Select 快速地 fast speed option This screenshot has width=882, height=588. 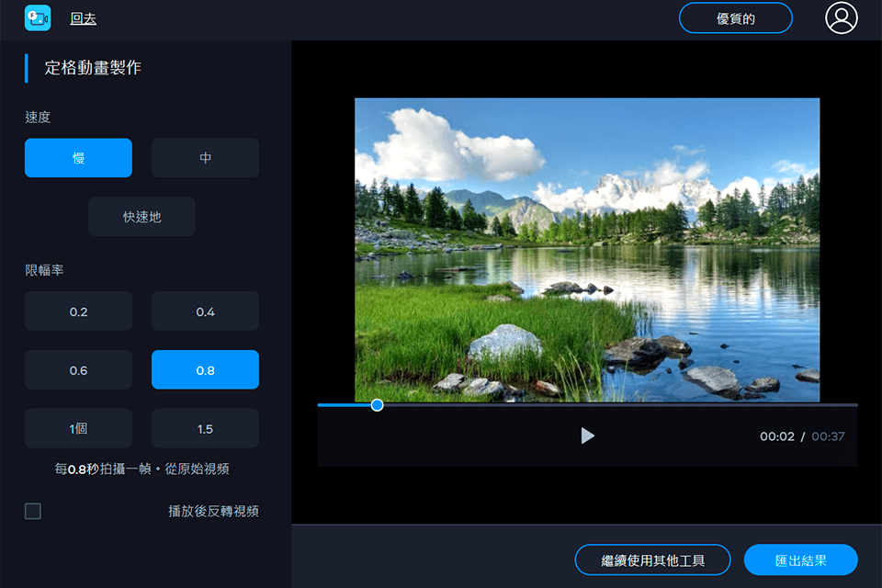tap(141, 217)
